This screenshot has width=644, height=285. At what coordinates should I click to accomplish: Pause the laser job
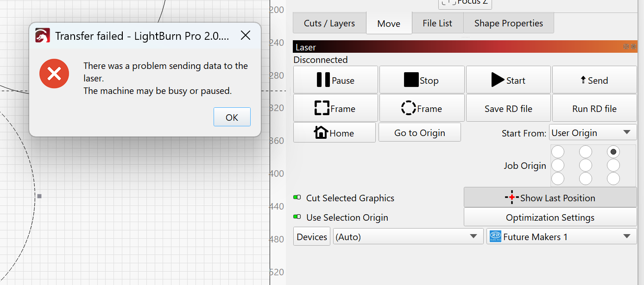click(x=335, y=80)
